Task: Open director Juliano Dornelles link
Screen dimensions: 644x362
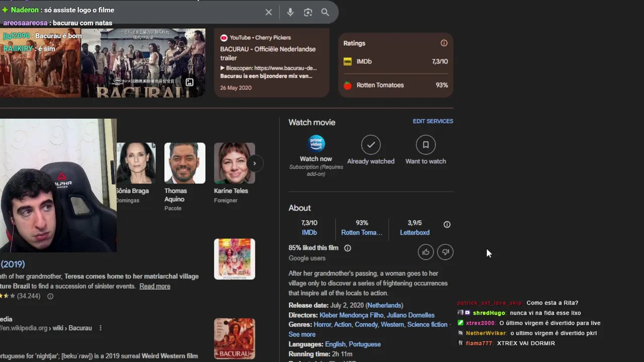Action: (x=411, y=315)
